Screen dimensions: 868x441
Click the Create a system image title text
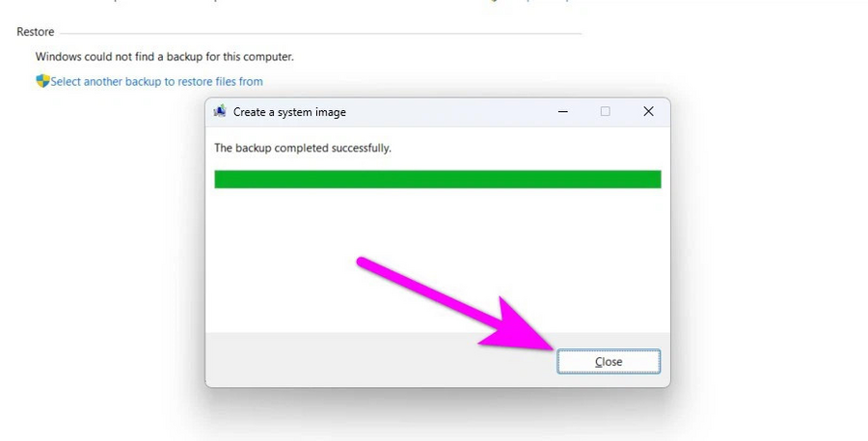(x=289, y=112)
